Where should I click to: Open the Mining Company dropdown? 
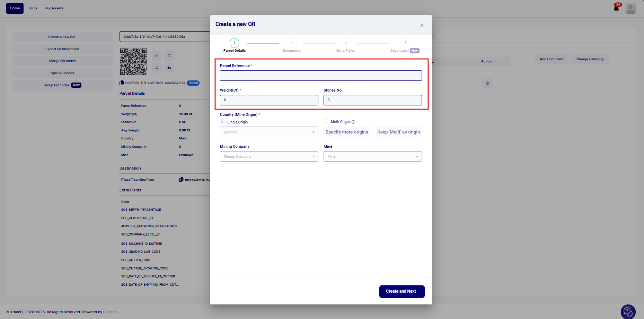click(x=269, y=156)
